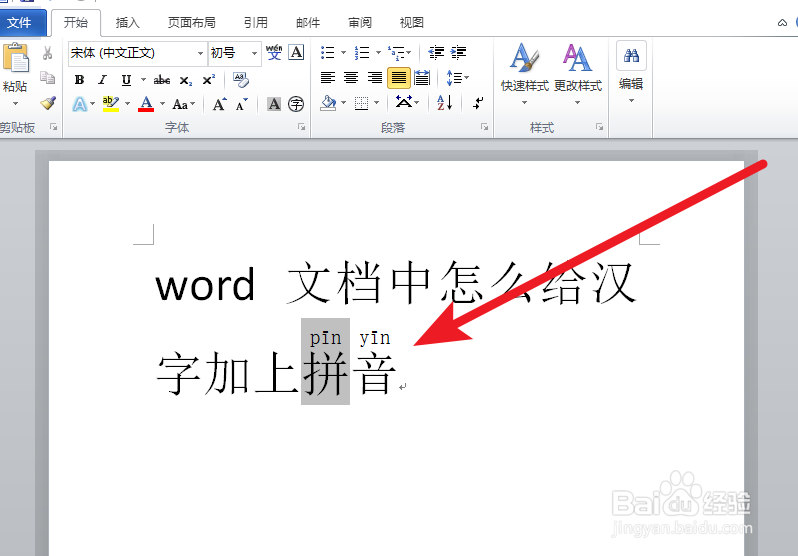Minimize the ribbon with the caret button
Image resolution: width=798 pixels, height=556 pixels.
(782, 22)
